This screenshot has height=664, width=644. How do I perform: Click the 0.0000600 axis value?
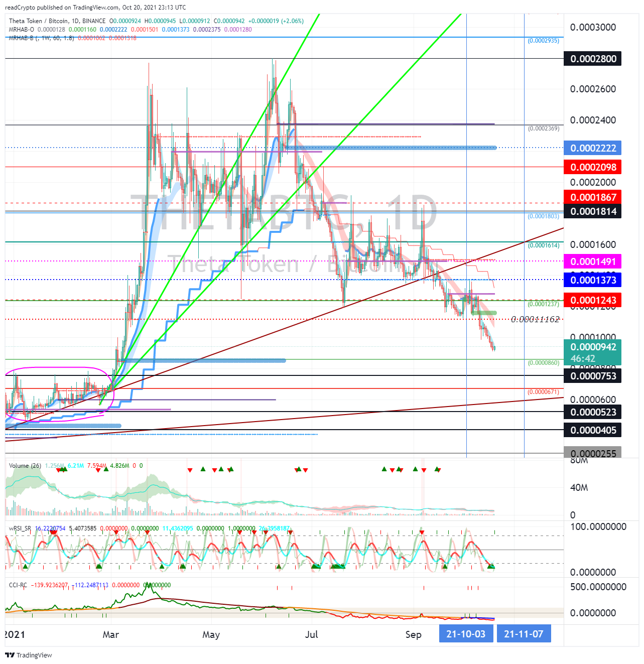593,400
